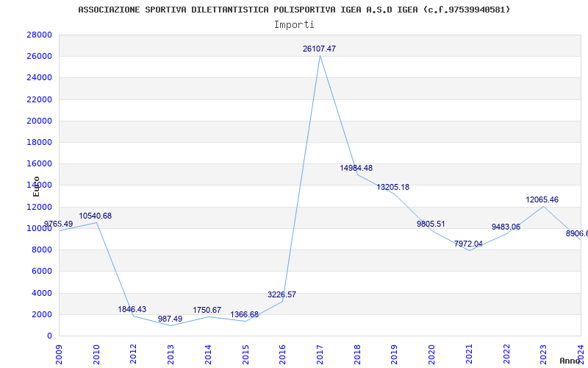The image size is (588, 368).
Task: Click the chart title with c.f.97539940581
Action: (294, 10)
